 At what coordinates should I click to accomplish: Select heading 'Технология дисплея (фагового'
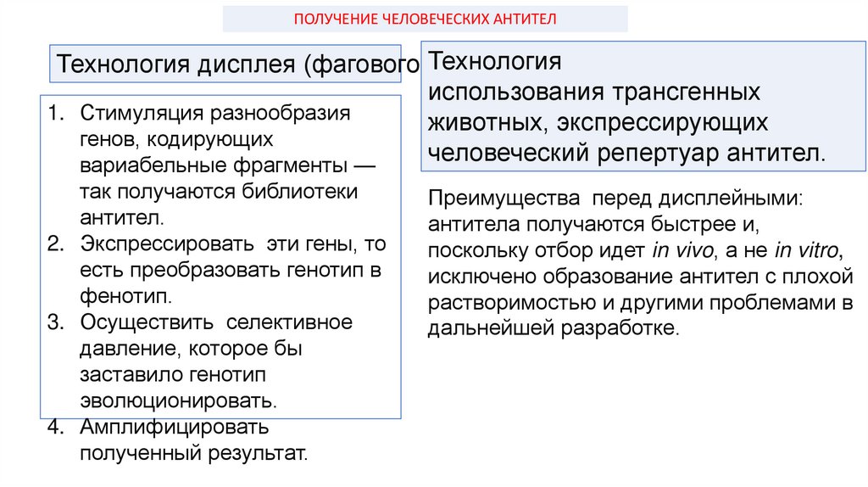(238, 64)
